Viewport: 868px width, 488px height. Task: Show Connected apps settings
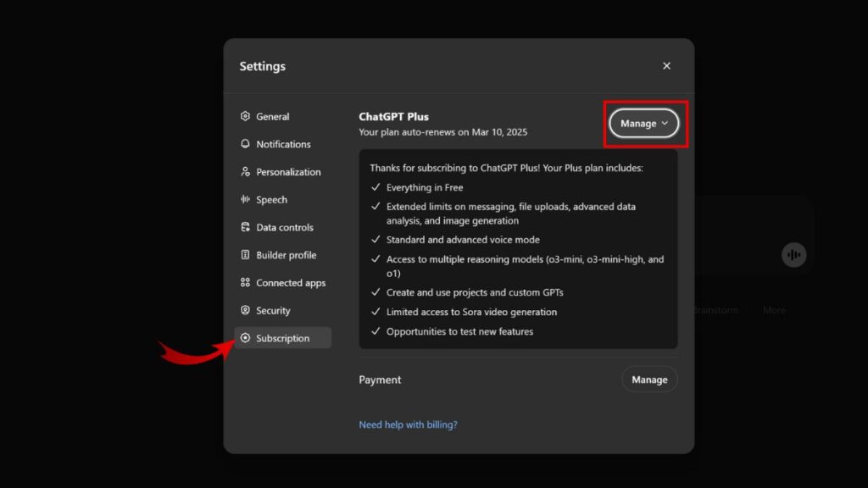click(283, 282)
